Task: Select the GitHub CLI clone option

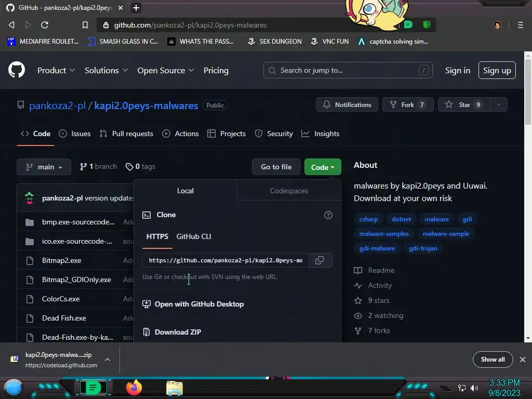Action: 194,236
